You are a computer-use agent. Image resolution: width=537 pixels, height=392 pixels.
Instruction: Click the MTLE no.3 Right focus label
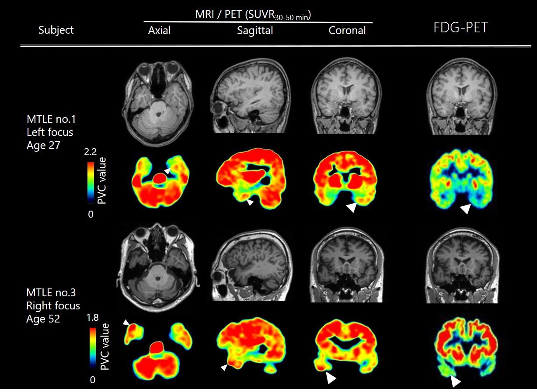coord(53,305)
